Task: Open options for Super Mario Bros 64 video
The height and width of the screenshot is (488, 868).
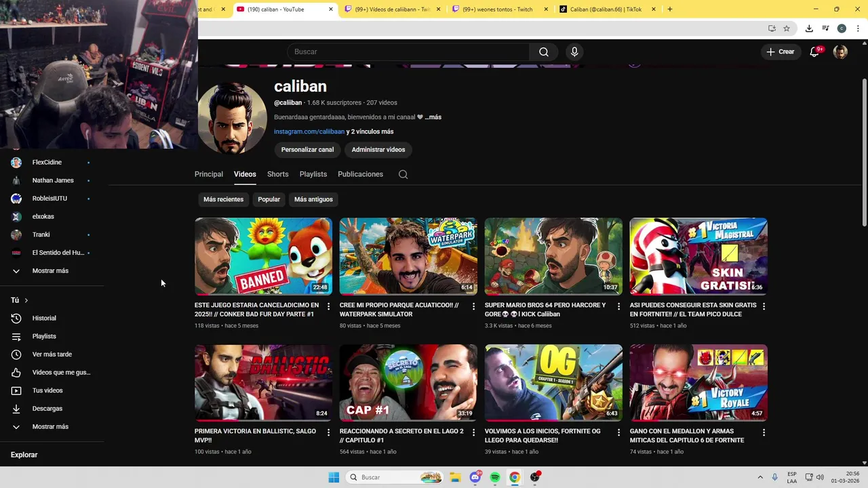Action: 618,306
